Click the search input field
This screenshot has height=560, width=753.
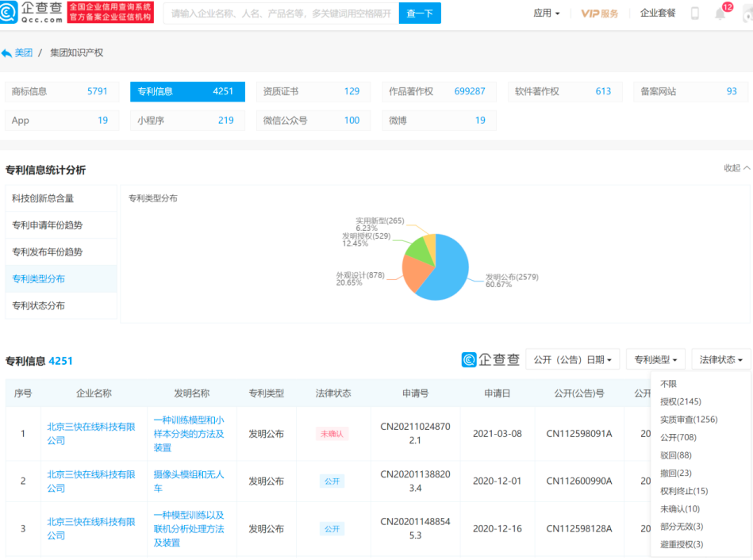pyautogui.click(x=281, y=13)
